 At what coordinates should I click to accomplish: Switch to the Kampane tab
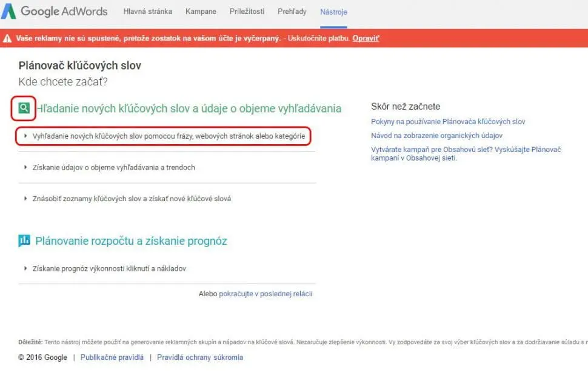[201, 11]
